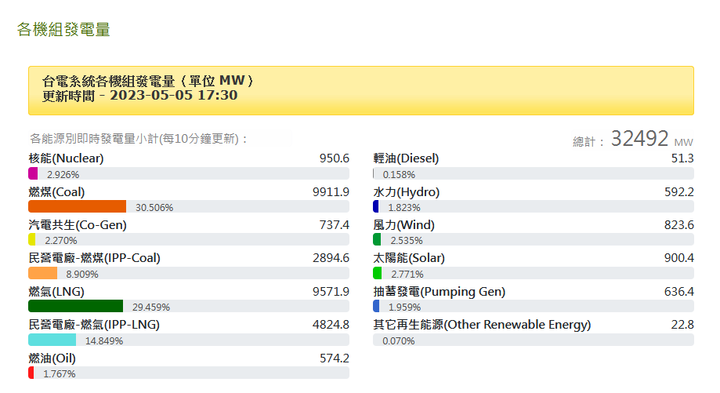Click the blue Pumping Gen bar

[376, 306]
